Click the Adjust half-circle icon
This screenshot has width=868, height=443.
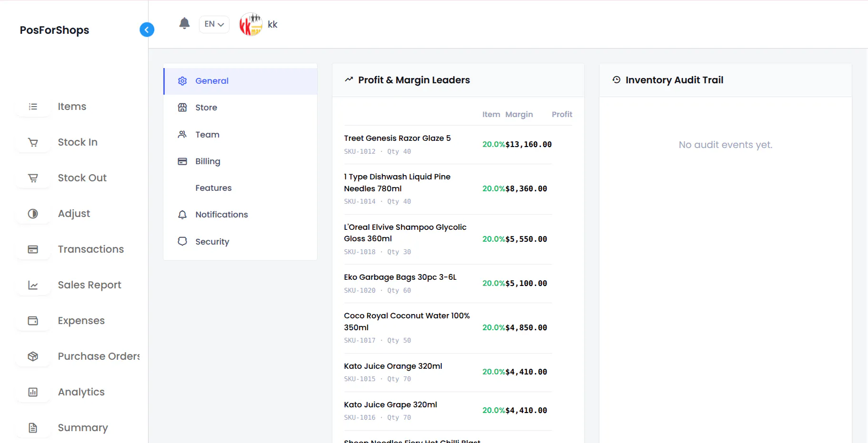pyautogui.click(x=33, y=214)
